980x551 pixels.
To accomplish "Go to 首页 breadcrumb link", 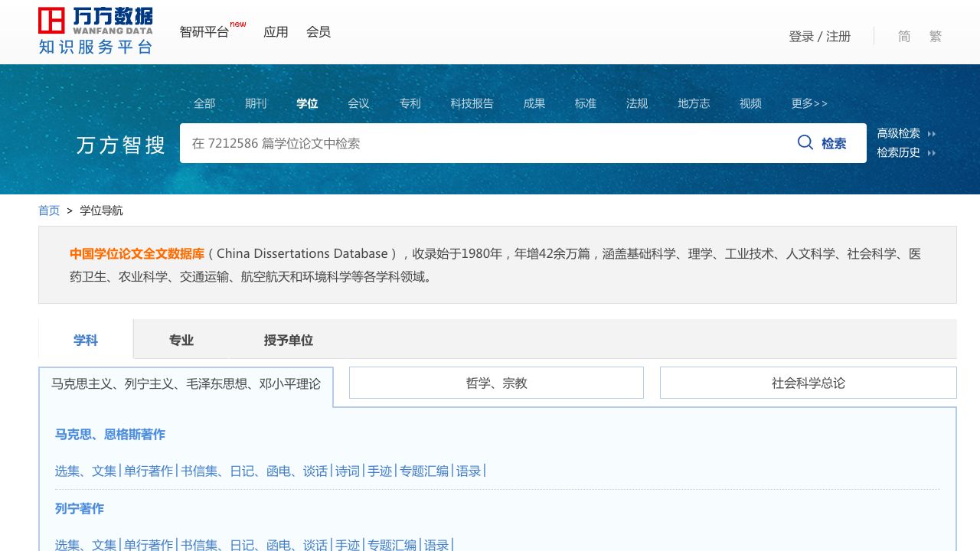I will pos(49,210).
